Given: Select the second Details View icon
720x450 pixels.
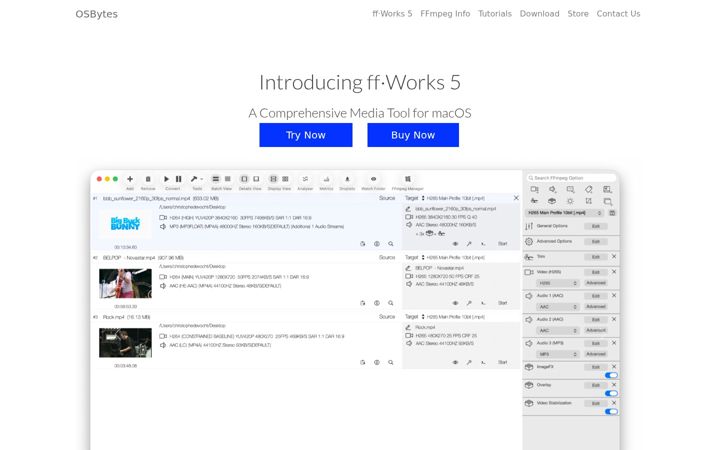Looking at the screenshot, I should [x=256, y=179].
